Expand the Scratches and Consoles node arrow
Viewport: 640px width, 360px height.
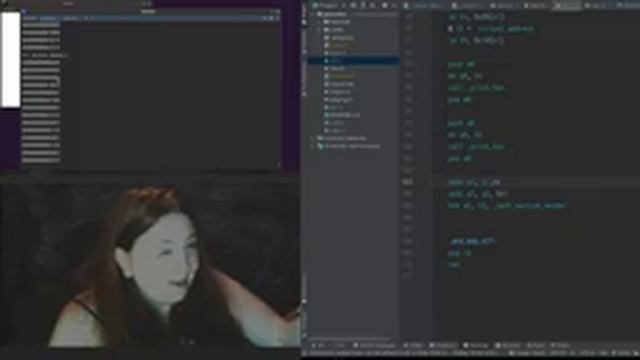(x=313, y=146)
